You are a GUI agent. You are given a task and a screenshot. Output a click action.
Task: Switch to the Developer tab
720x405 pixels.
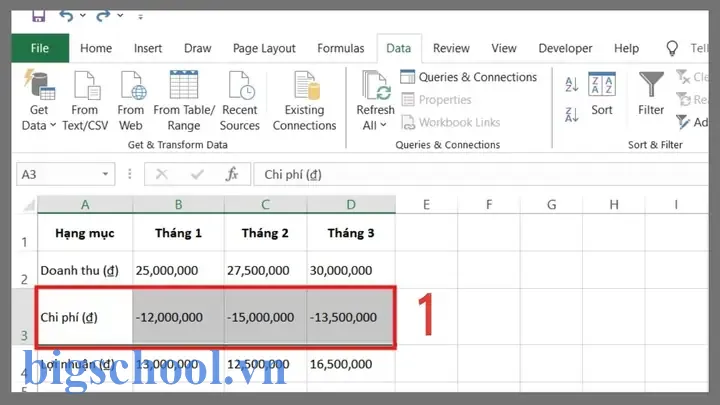tap(565, 48)
